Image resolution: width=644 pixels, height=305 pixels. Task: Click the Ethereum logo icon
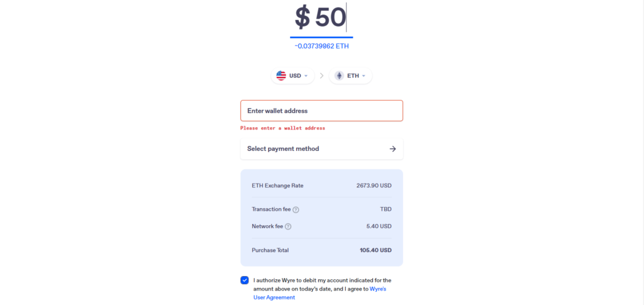(x=339, y=75)
